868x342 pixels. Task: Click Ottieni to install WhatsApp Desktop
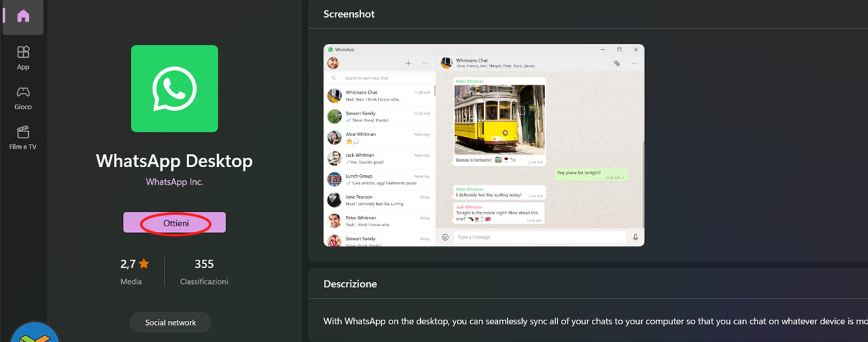[x=174, y=223]
